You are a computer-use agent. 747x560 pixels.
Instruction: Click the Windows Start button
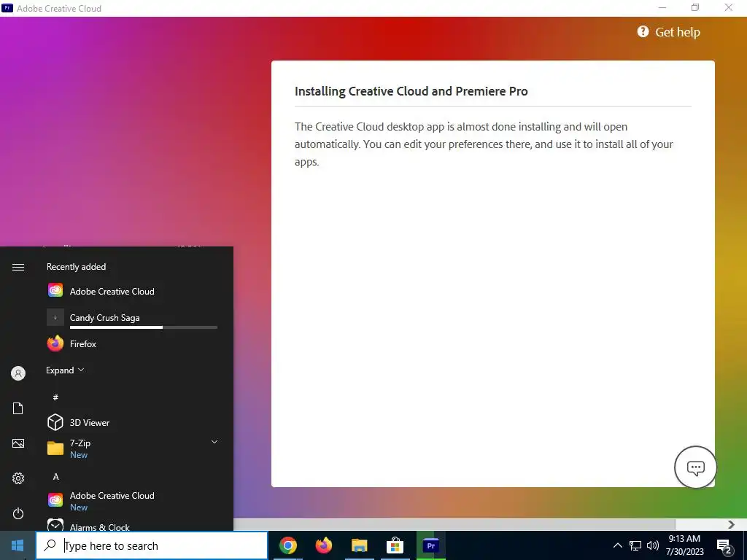pyautogui.click(x=18, y=545)
